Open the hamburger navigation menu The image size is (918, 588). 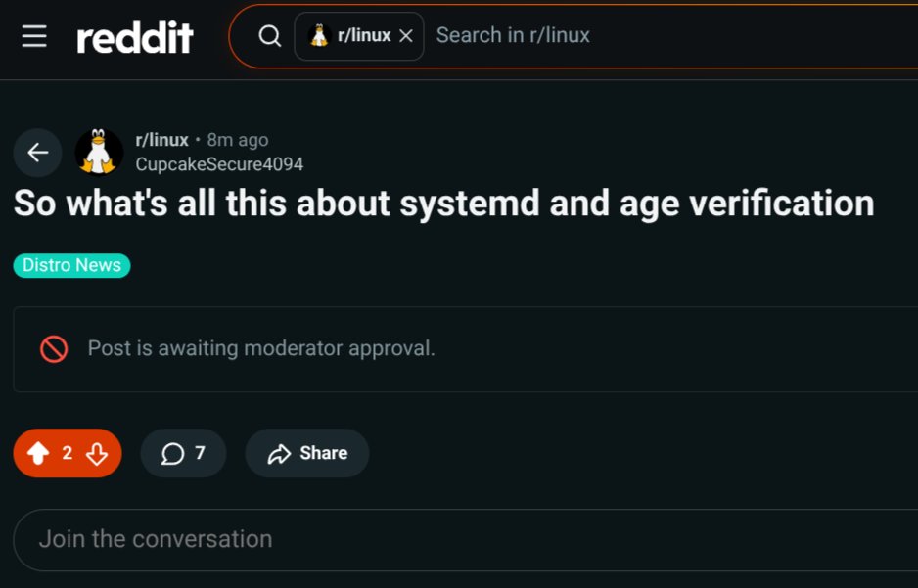tap(34, 36)
